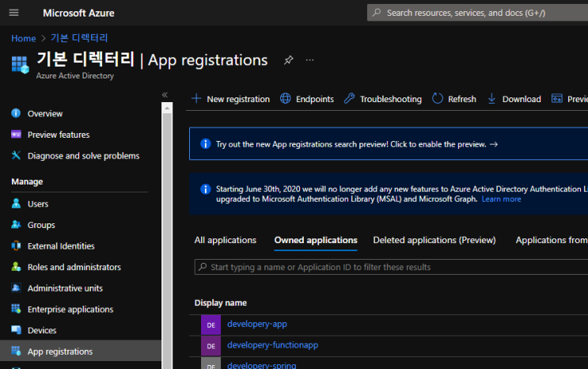Click the Preview features sidebar icon
The image size is (588, 369).
pyautogui.click(x=16, y=135)
